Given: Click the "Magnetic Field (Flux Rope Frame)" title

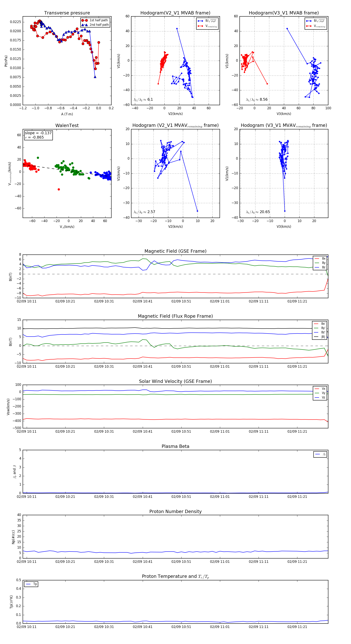Looking at the screenshot, I should (175, 316).
